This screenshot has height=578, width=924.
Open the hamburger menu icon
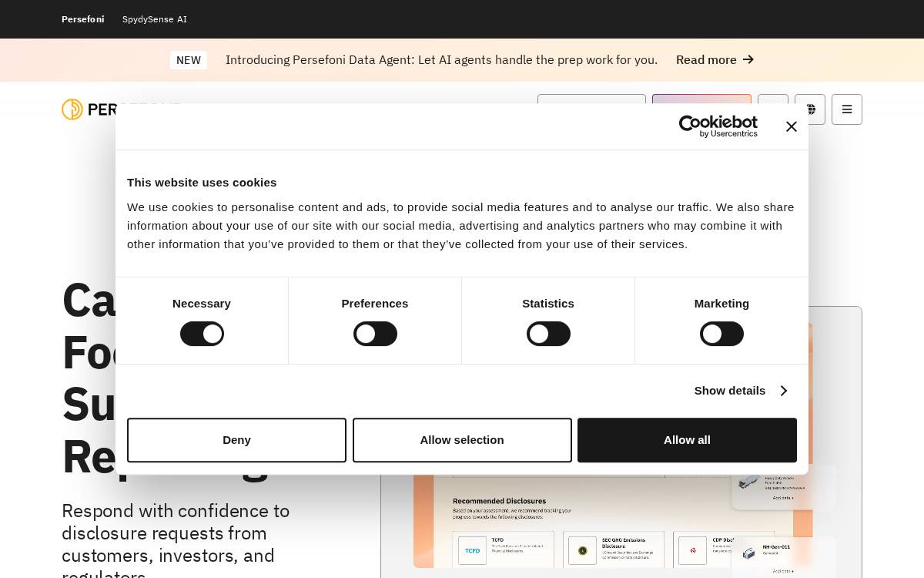[847, 109]
